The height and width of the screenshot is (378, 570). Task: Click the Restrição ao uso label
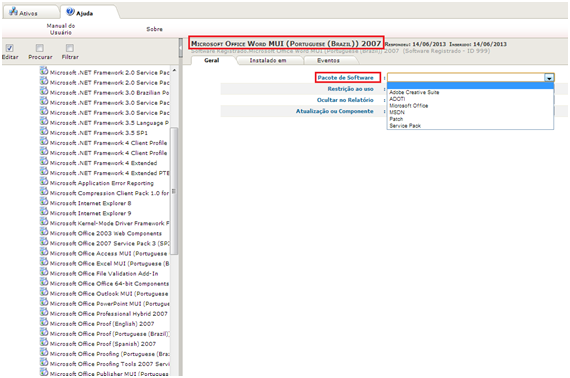(x=350, y=89)
